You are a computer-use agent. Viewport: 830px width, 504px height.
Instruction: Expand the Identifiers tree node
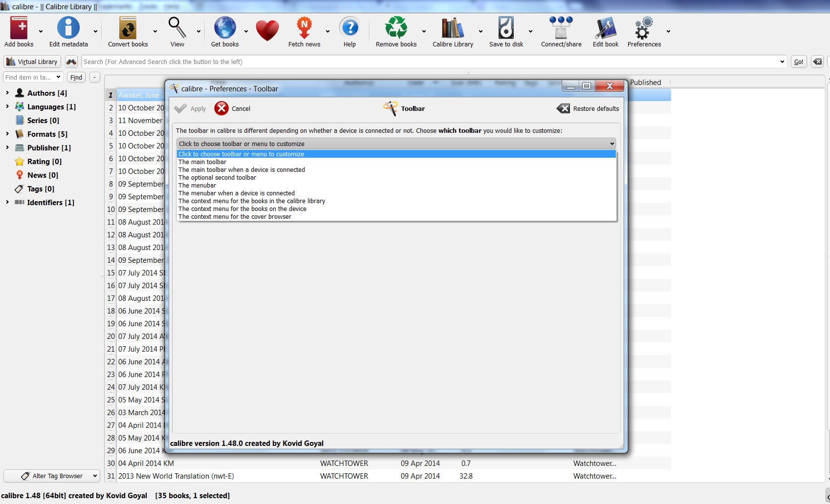[7, 202]
